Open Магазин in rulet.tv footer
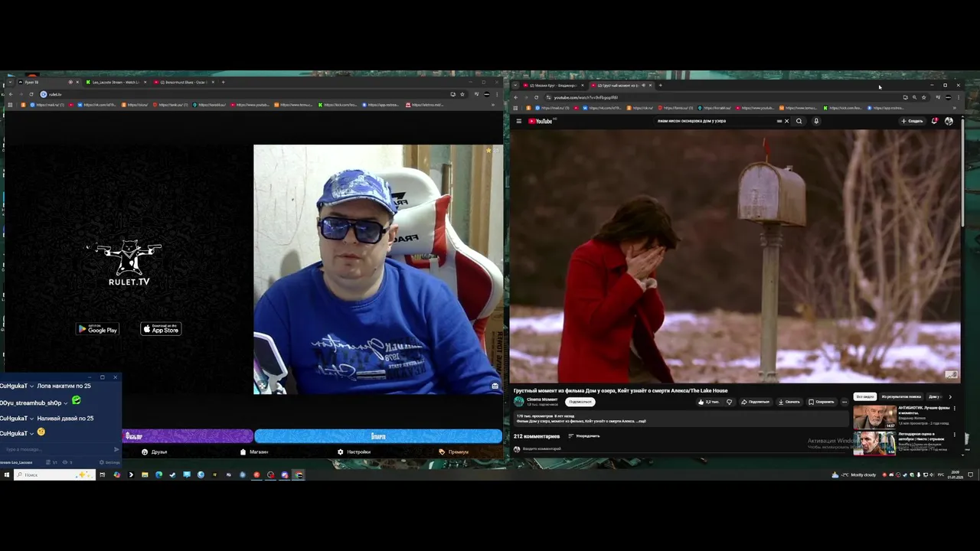980x551 pixels. coord(255,452)
